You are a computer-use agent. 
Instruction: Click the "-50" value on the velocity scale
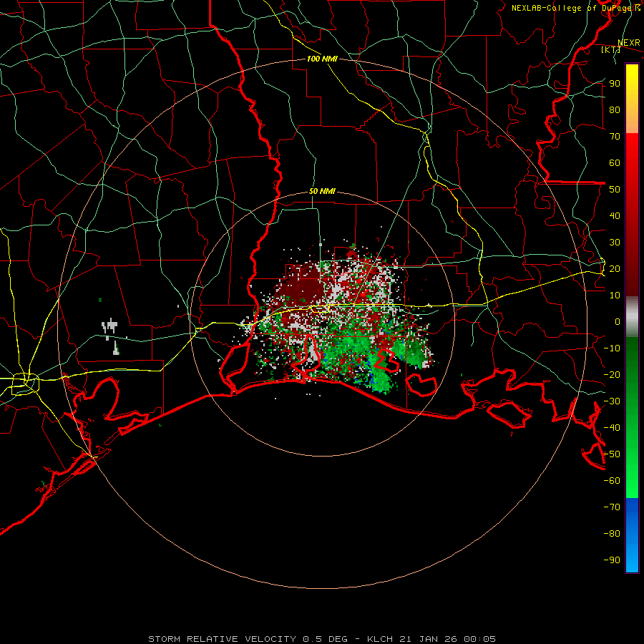612,454
